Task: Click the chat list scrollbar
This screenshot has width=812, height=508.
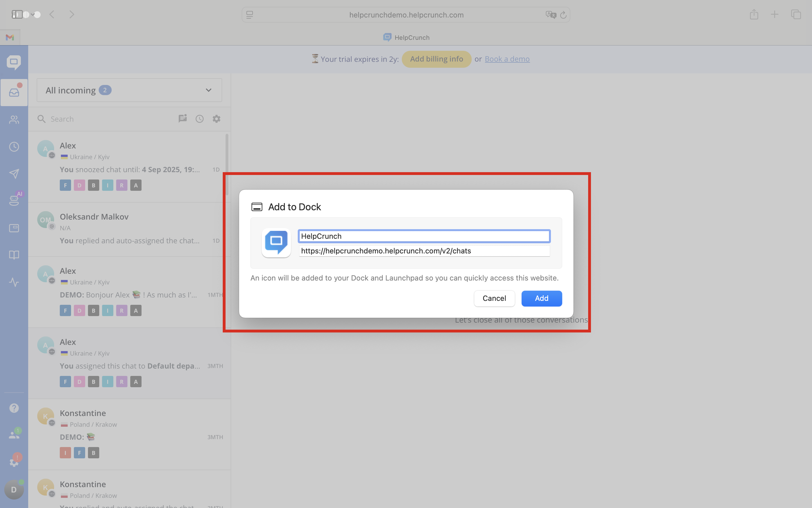Action: point(227,164)
